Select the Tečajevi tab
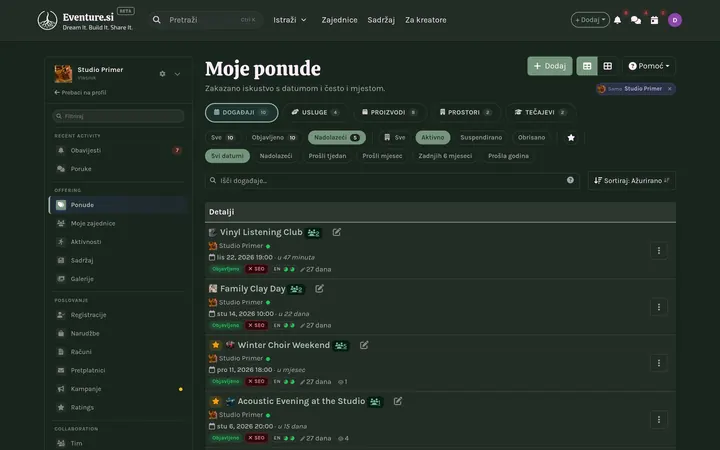 (540, 112)
